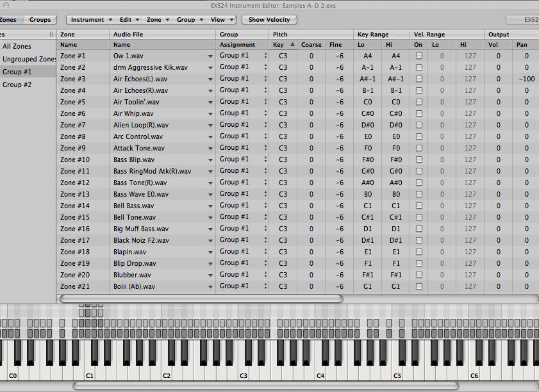Click Fine value -6 for Zone #9
Screen dimensions: 539x392
(339, 148)
